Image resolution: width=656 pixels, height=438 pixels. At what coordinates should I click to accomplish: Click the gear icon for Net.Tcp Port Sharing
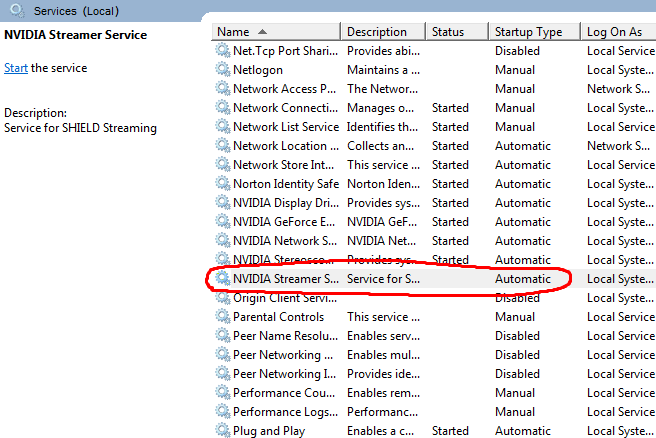click(222, 51)
